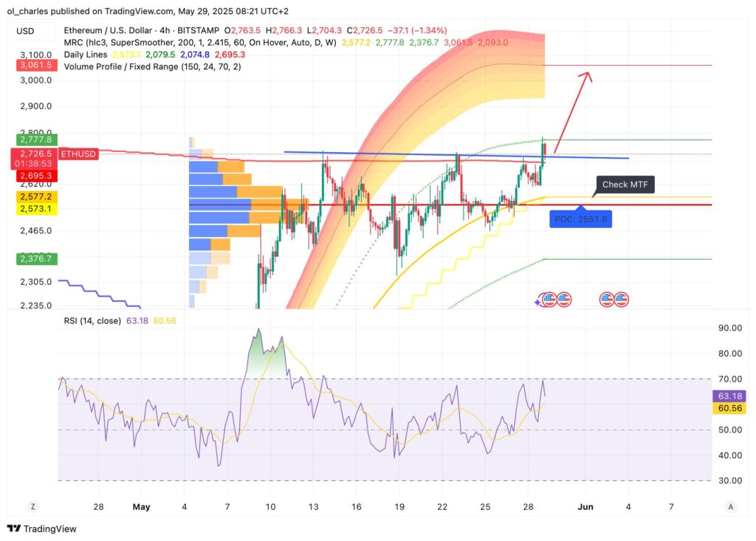Click the US flag event markers near June 4
This screenshot has height=541, width=756.
pyautogui.click(x=613, y=300)
